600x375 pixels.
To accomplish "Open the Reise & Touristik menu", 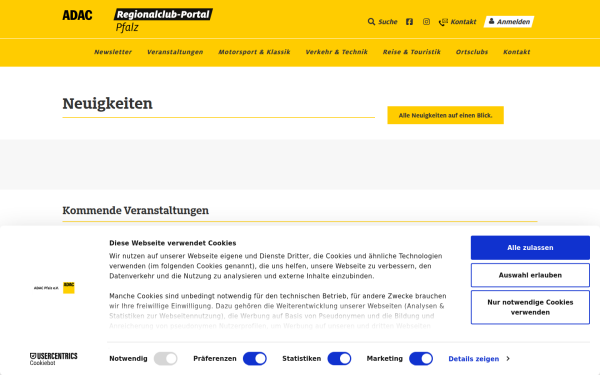I will 412,52.
